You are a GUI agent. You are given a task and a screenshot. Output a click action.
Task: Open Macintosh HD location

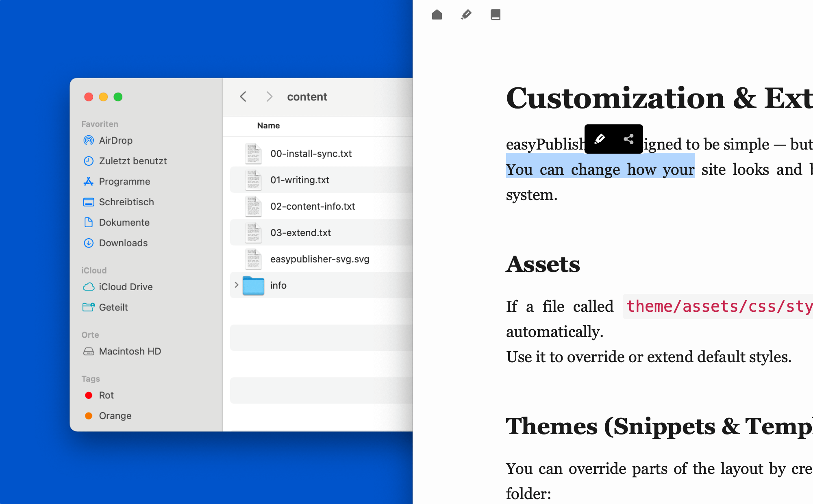click(129, 352)
